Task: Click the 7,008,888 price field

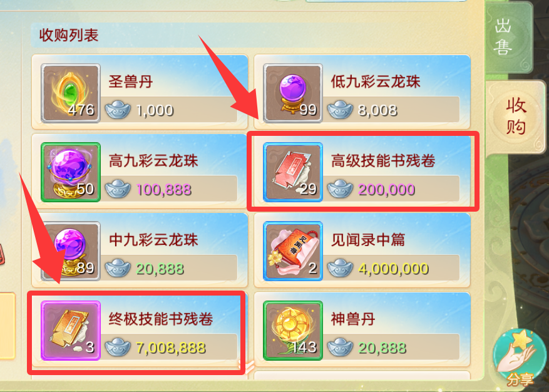Action: click(170, 348)
